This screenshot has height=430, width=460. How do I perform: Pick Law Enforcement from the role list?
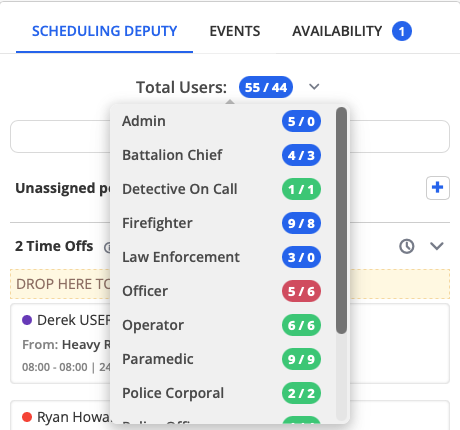[221, 257]
